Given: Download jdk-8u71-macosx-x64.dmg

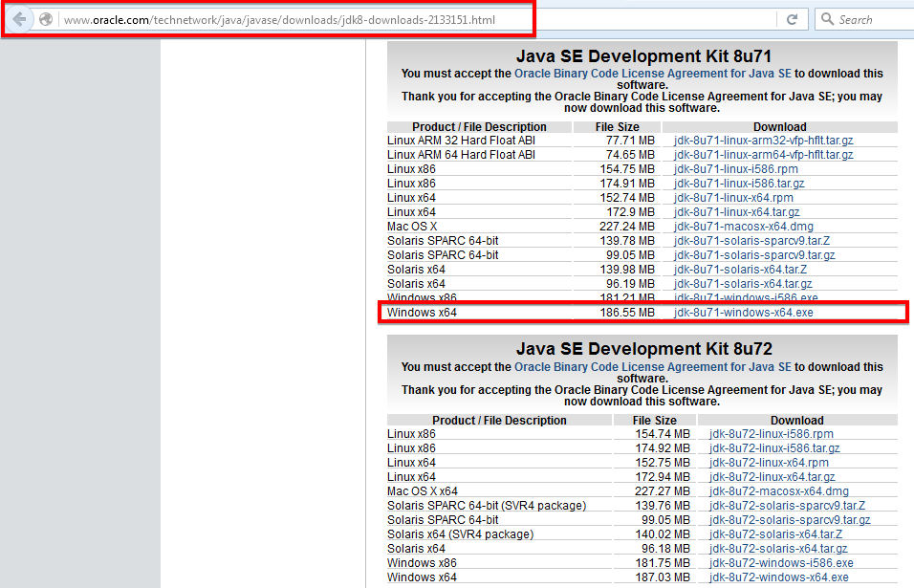Looking at the screenshot, I should coord(743,227).
